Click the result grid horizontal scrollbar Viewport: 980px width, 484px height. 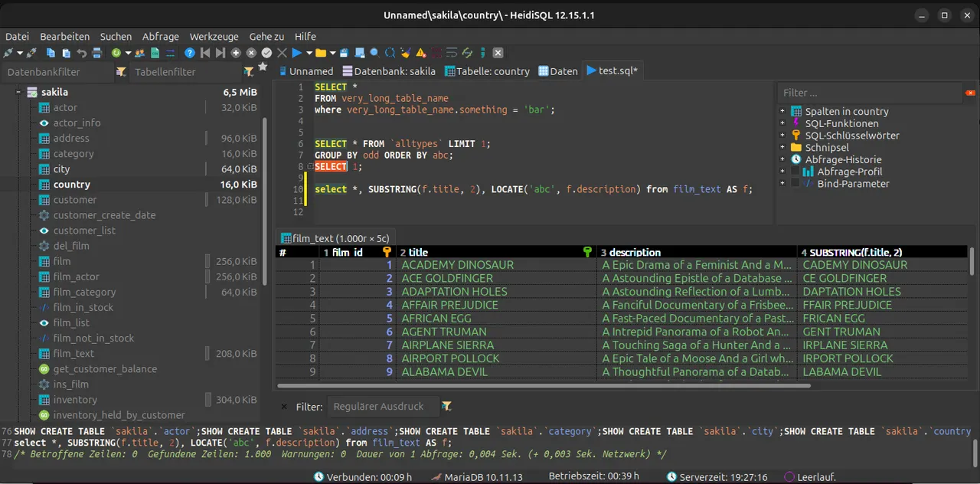click(544, 386)
